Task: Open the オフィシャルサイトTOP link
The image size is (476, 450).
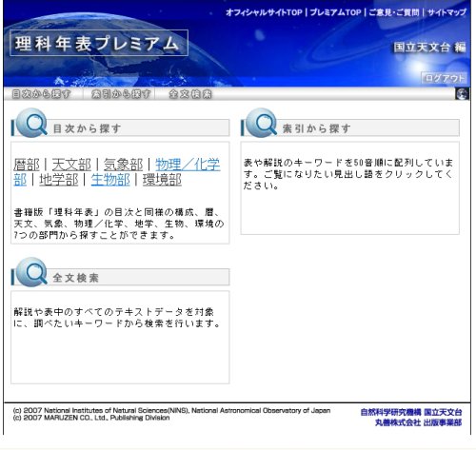Action: [264, 12]
